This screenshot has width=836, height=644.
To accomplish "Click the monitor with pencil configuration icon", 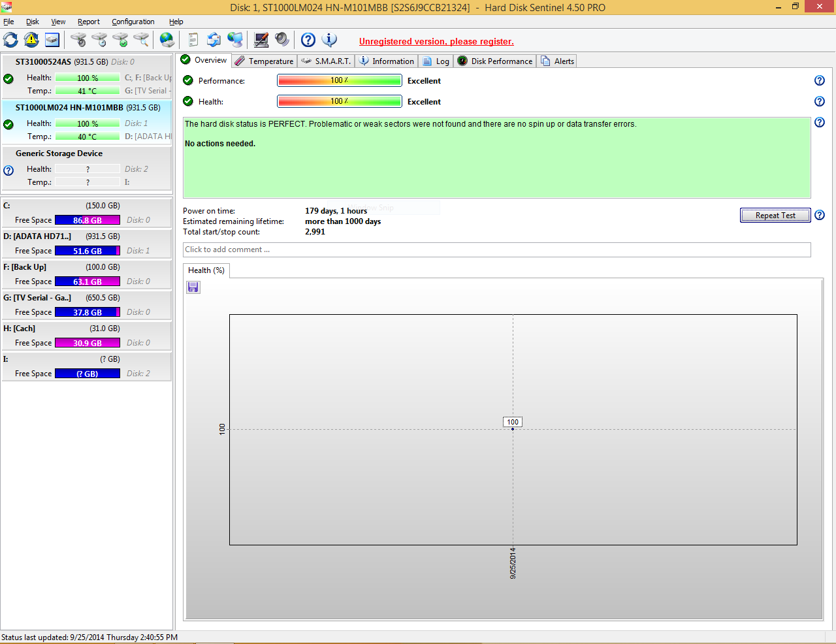I will click(x=261, y=40).
